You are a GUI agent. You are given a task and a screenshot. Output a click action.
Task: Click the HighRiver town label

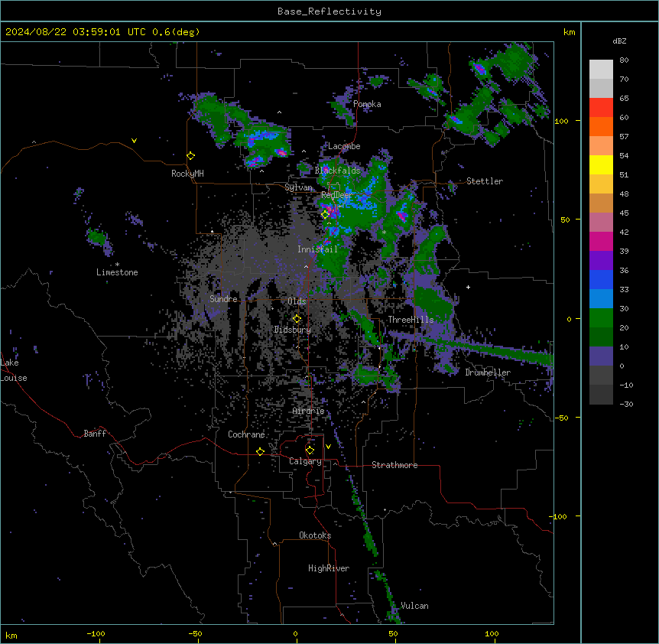(329, 568)
